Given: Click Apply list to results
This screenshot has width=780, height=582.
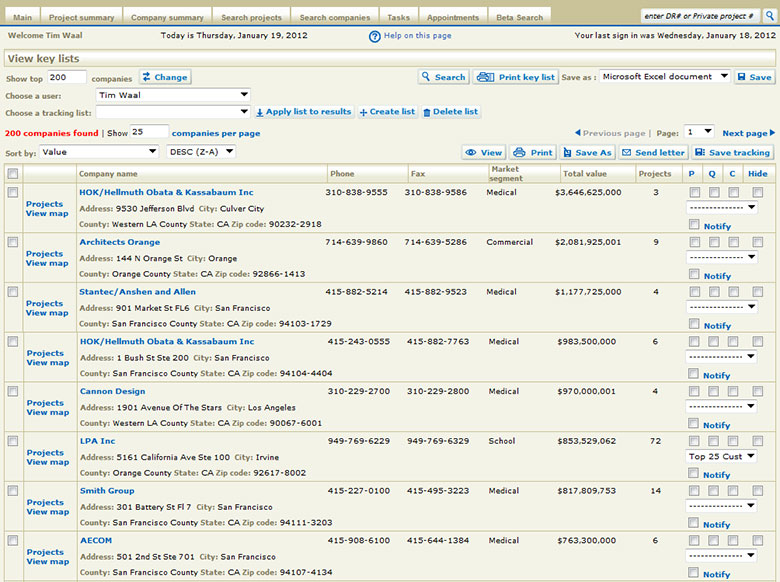Looking at the screenshot, I should click(x=304, y=112).
